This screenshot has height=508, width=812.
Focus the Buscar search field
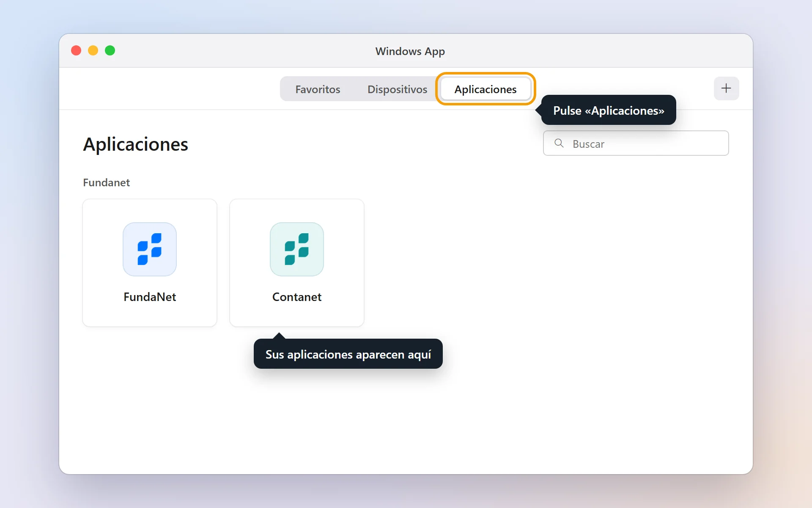pos(636,144)
